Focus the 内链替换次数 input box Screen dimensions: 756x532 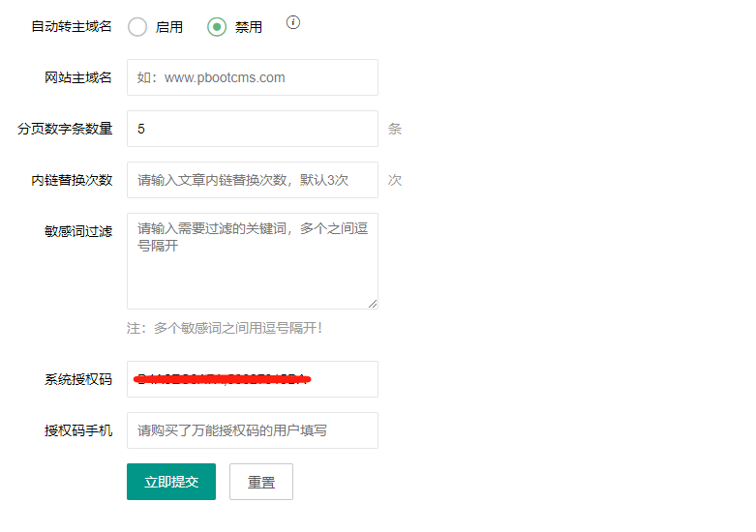252,180
